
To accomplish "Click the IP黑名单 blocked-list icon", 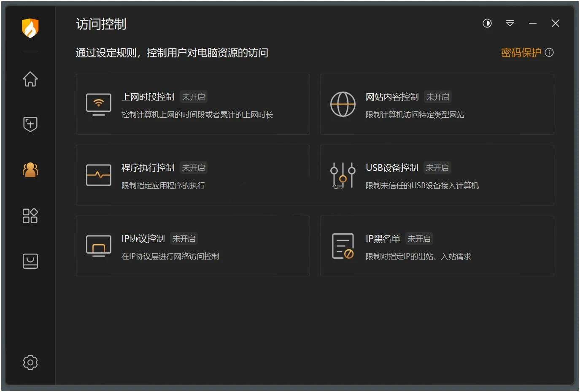I will [343, 246].
